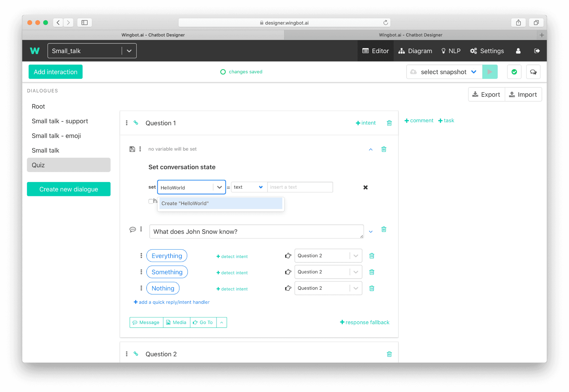Open the user profile icon
Image resolution: width=569 pixels, height=392 pixels.
tap(518, 51)
